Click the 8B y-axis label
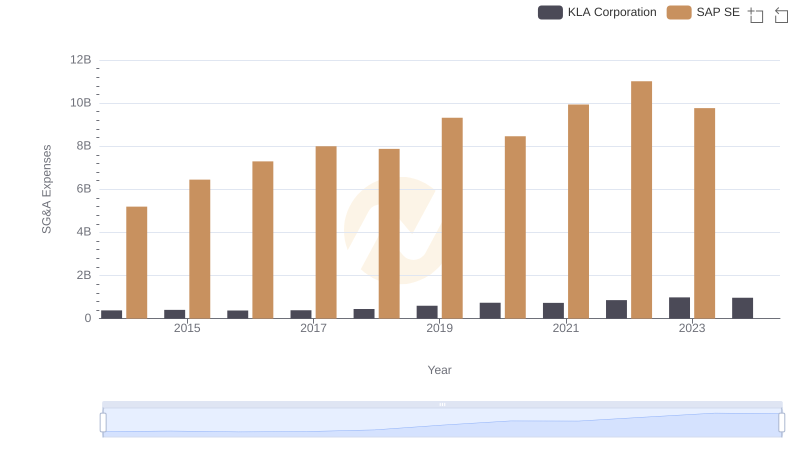Image resolution: width=800 pixels, height=461 pixels. pyautogui.click(x=84, y=146)
